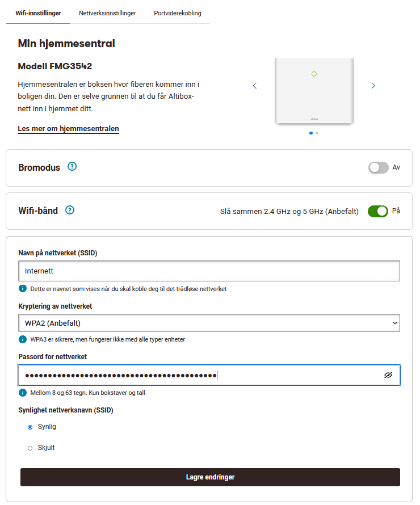Click the info icon below password field
420x505 pixels.
(x=23, y=393)
